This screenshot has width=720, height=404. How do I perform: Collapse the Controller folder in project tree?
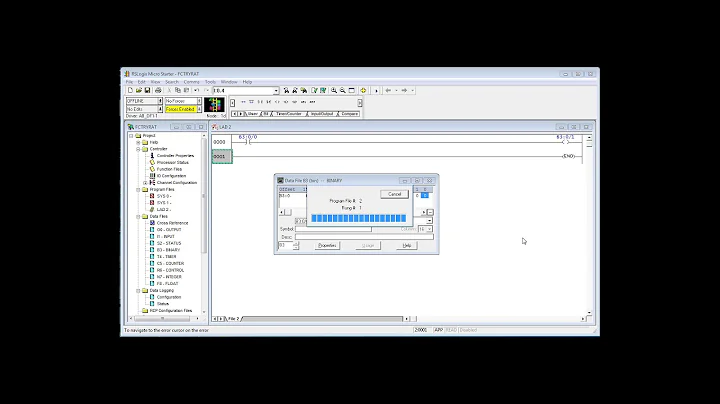tap(138, 149)
